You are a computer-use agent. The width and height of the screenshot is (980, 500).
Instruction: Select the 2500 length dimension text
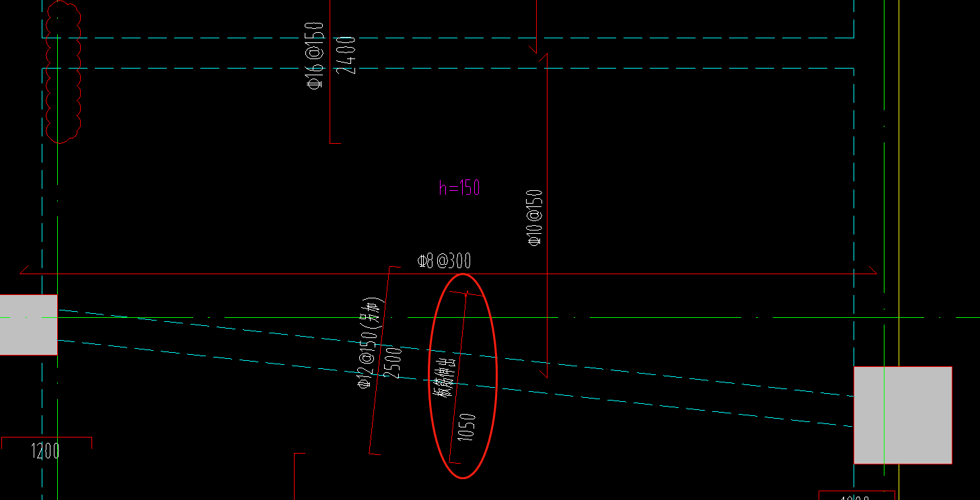pyautogui.click(x=393, y=363)
